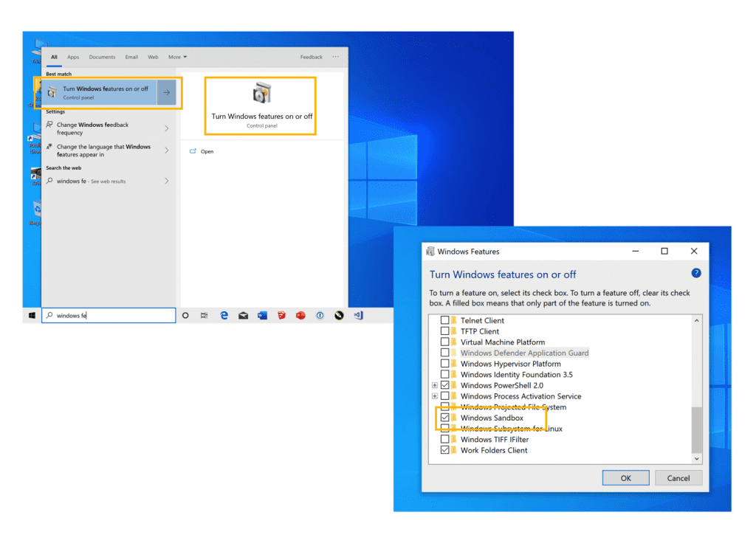Image resolution: width=756 pixels, height=546 pixels.
Task: Click the Cortana circle icon on taskbar
Action: coord(185,315)
